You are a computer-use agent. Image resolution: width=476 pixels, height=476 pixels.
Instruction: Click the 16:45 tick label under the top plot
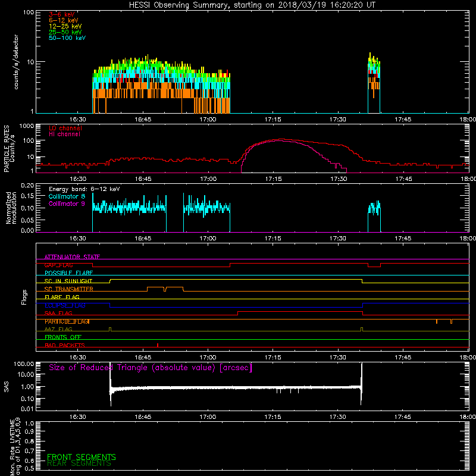pyautogui.click(x=143, y=120)
